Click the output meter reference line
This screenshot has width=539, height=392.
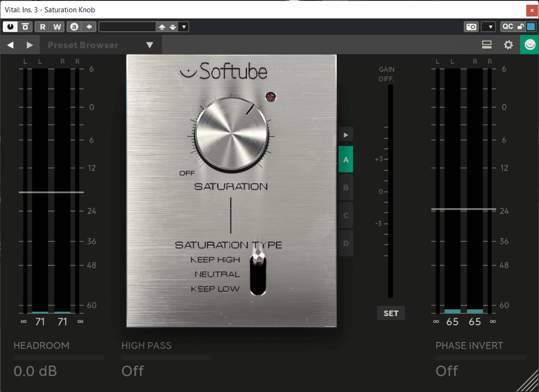(x=464, y=209)
